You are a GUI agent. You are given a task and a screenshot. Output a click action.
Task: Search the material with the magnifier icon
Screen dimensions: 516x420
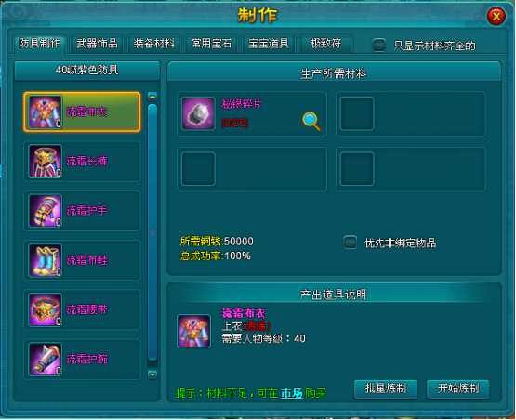click(311, 121)
